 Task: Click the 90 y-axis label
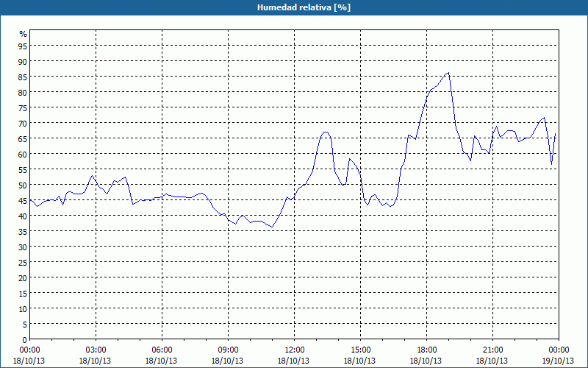[x=23, y=61]
